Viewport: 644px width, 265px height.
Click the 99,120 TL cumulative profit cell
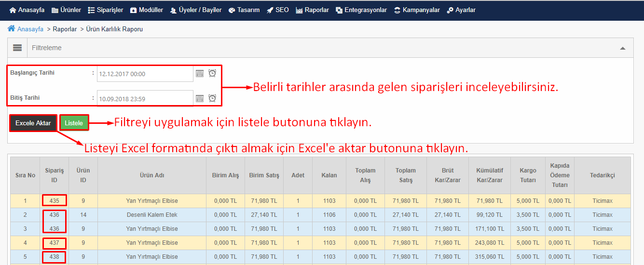[490, 215]
